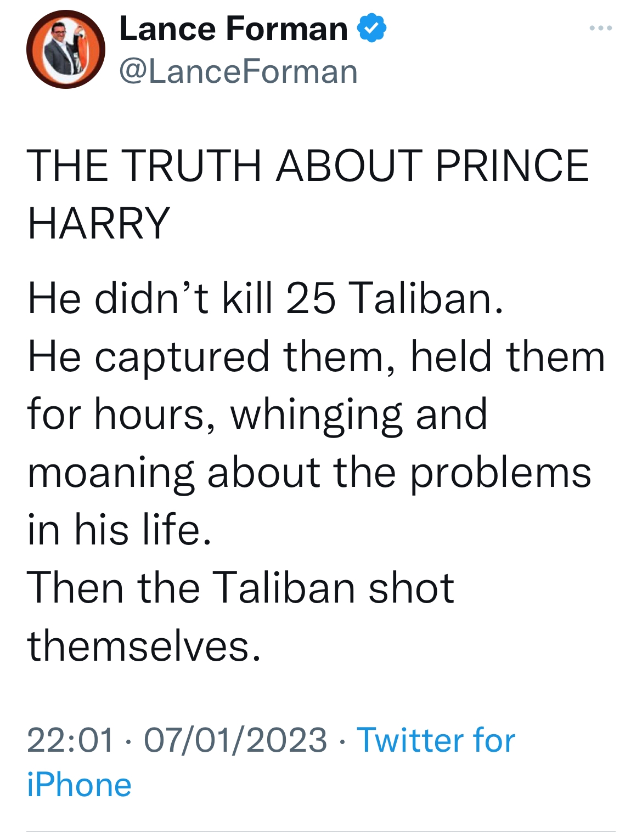
Task: Click the number 25 in the tweet
Action: click(310, 299)
